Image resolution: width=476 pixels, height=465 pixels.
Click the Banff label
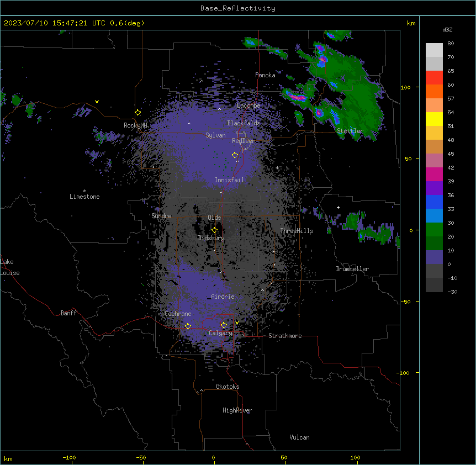point(68,313)
